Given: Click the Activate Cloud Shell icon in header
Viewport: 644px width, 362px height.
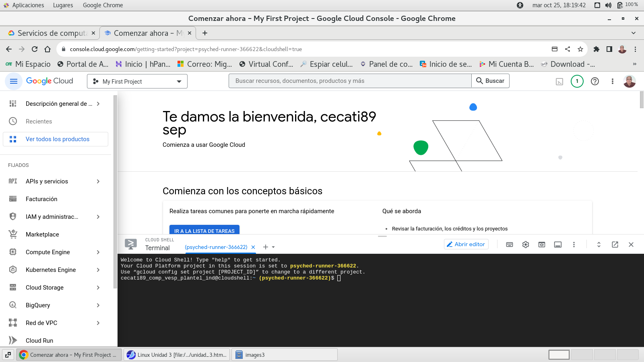Looking at the screenshot, I should (559, 82).
